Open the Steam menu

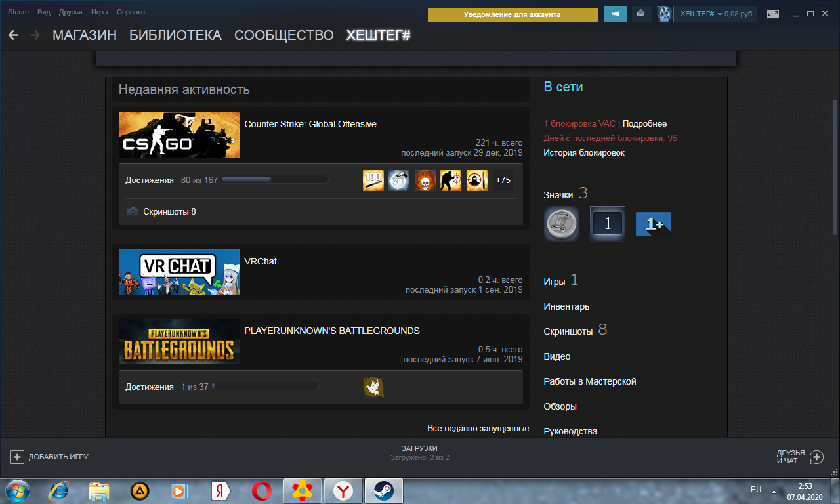coord(18,12)
